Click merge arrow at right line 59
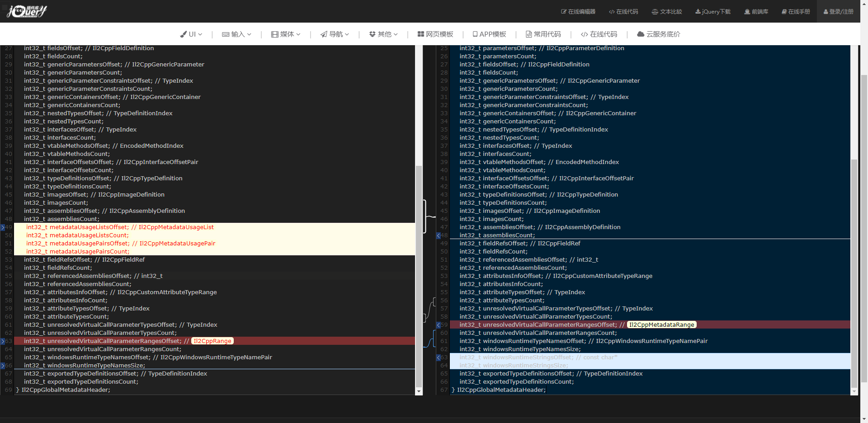 point(439,325)
